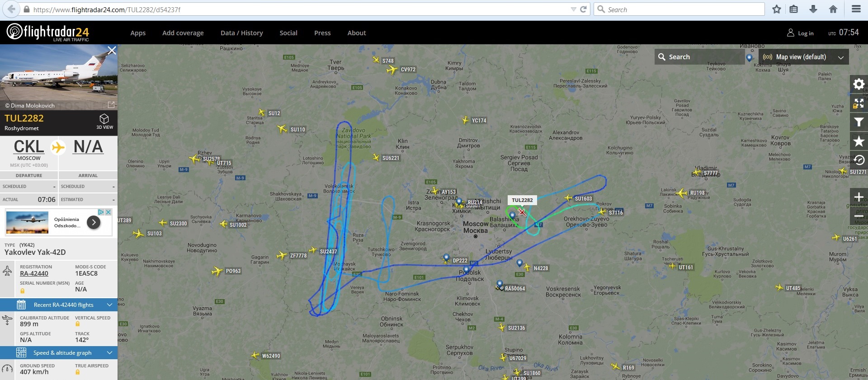Image resolution: width=868 pixels, height=380 pixels.
Task: Click the map Search field
Action: pos(699,57)
